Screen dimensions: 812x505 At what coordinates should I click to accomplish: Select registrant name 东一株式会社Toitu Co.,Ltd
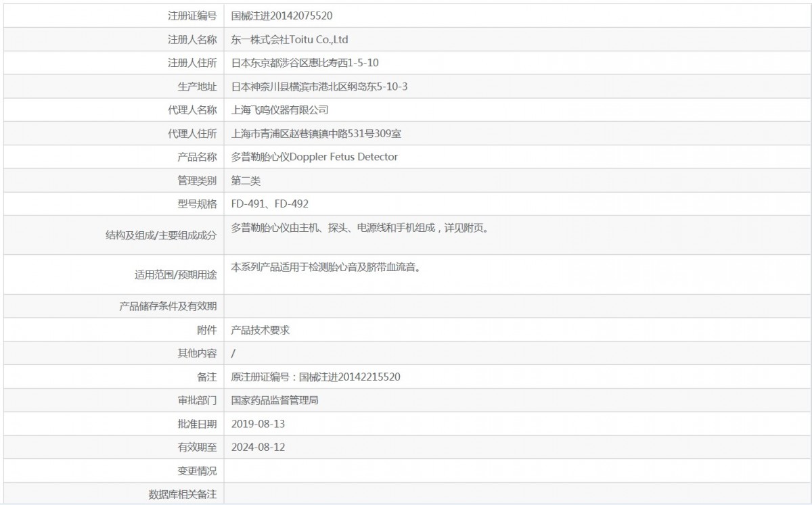(x=290, y=39)
